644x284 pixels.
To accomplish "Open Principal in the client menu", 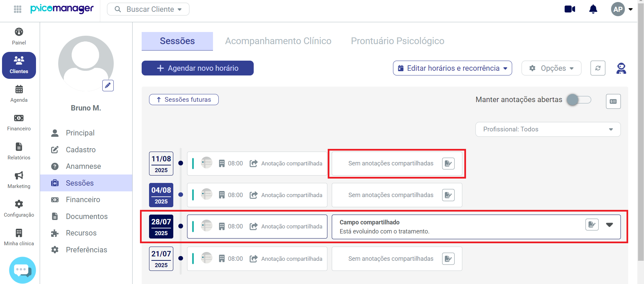I will (x=86, y=133).
